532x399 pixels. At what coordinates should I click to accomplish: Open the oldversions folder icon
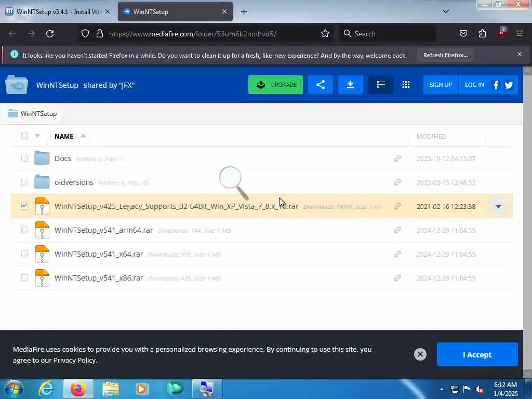click(42, 182)
